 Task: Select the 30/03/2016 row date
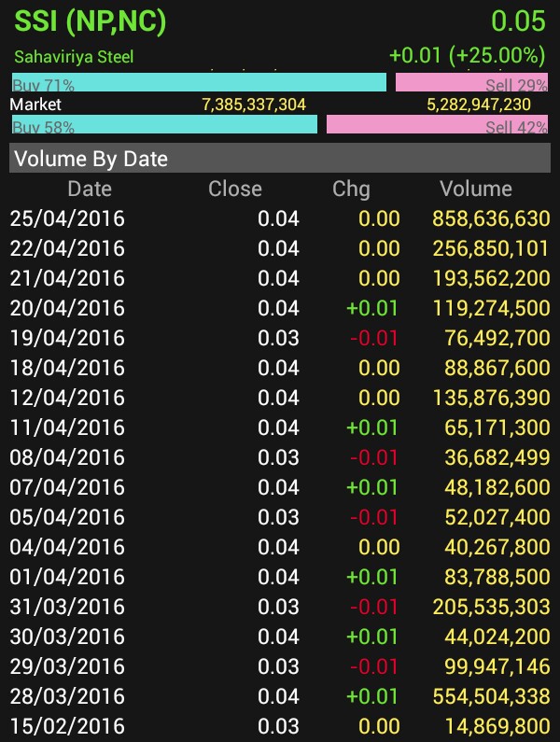pyautogui.click(x=67, y=636)
